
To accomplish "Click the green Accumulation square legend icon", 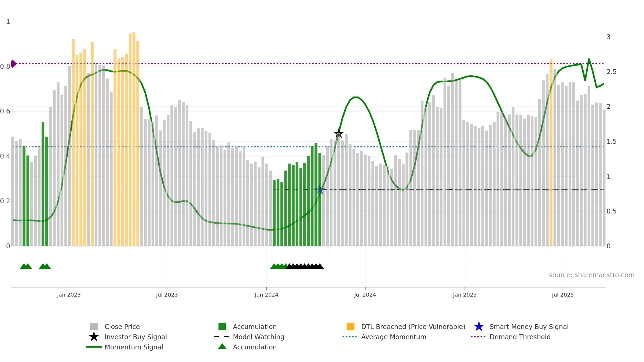I will (222, 327).
